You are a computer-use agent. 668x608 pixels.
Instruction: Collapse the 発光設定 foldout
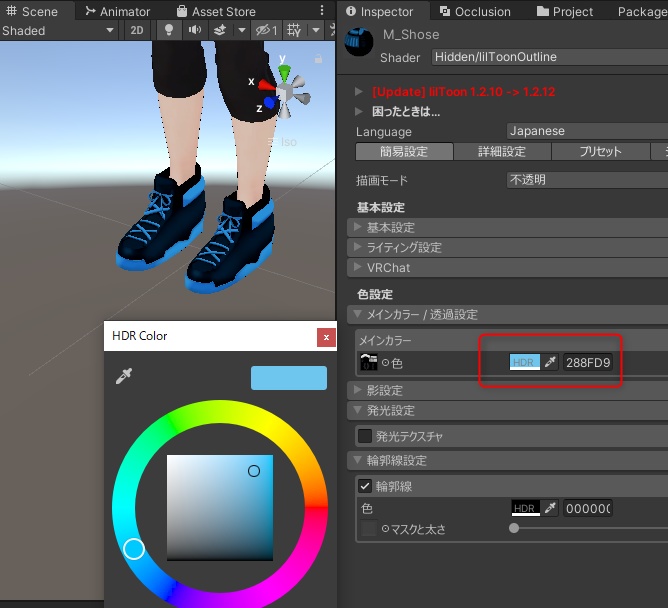tap(508, 410)
